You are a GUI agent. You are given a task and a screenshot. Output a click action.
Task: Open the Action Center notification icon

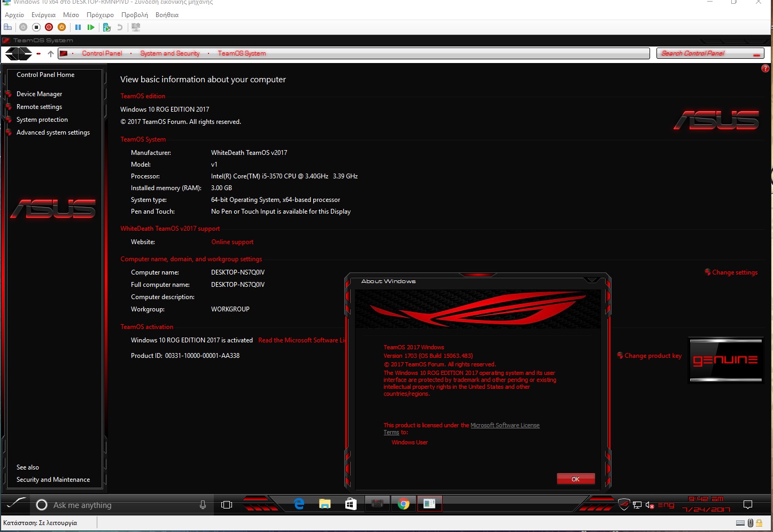coord(748,505)
